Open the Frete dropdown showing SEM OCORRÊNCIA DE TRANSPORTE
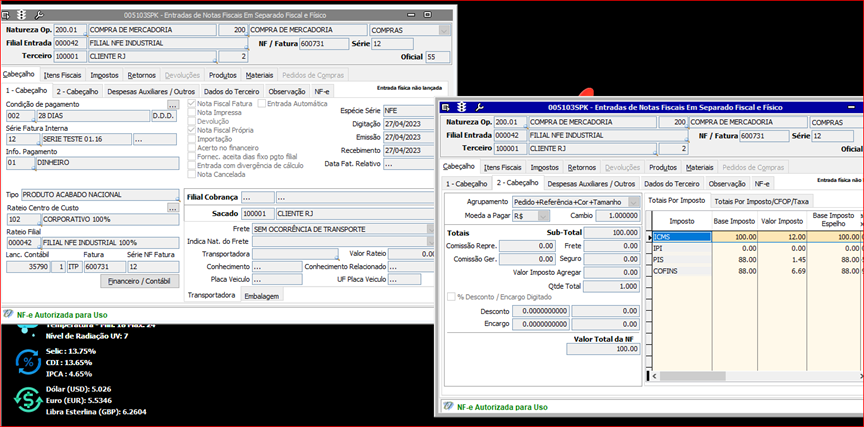 tap(430, 229)
